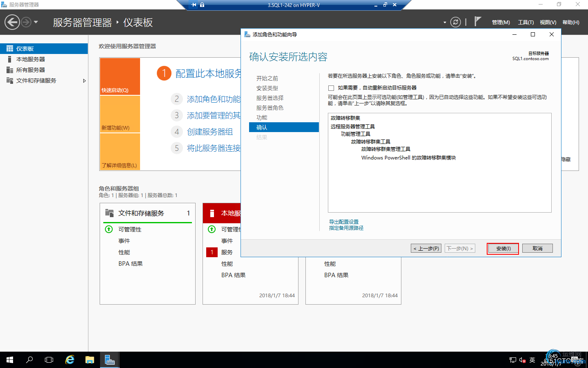Click the 快速启动(Q) tile
This screenshot has height=368, width=588.
pyautogui.click(x=120, y=76)
